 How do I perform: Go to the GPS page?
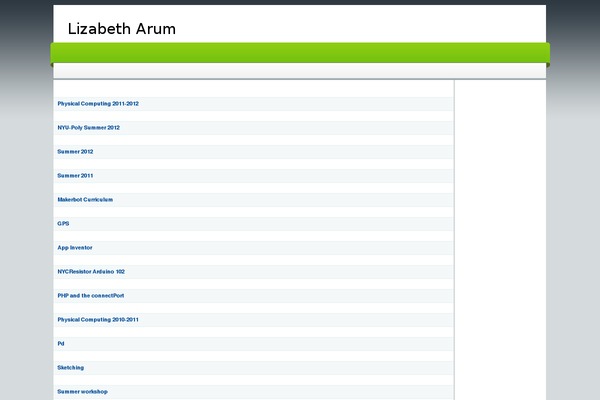point(63,224)
